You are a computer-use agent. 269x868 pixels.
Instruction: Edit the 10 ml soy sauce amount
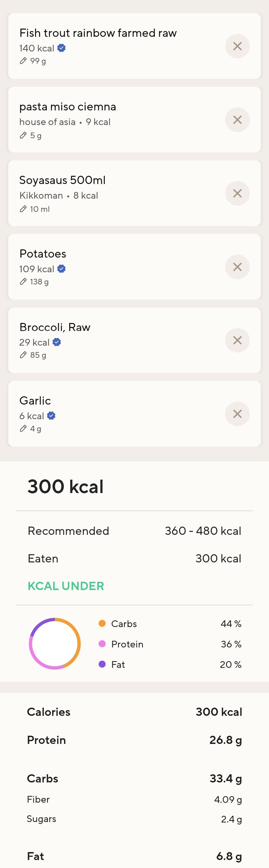[x=23, y=209]
